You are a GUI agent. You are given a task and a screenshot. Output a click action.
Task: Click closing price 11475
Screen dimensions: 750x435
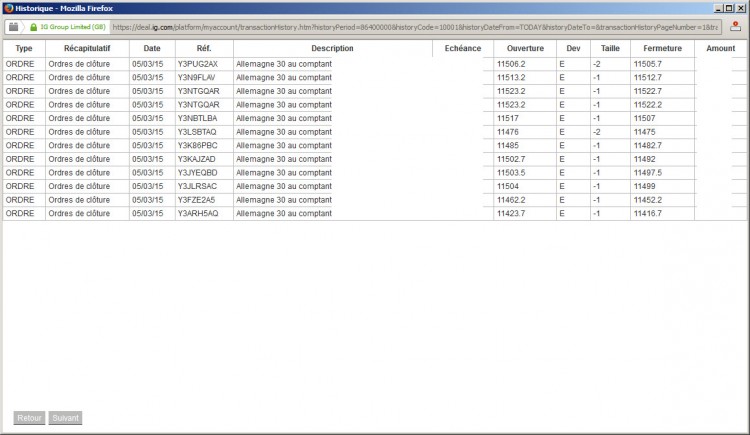pyautogui.click(x=644, y=132)
